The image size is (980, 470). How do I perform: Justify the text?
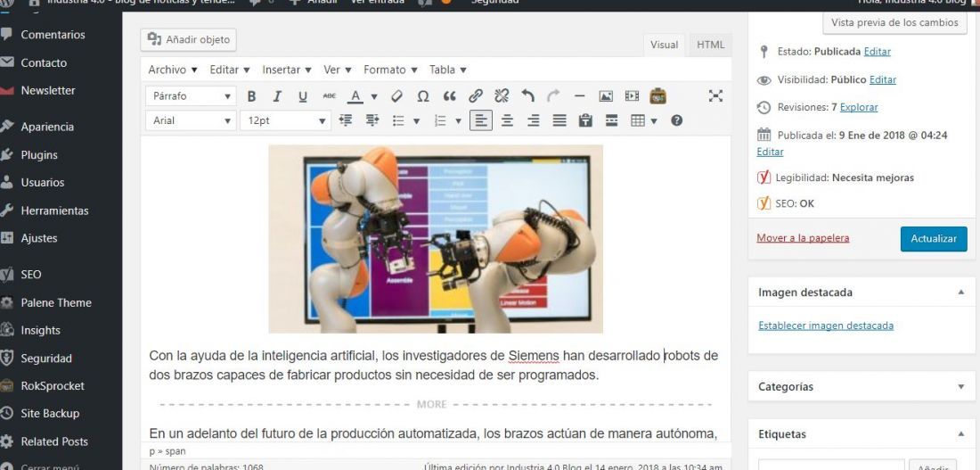click(559, 120)
